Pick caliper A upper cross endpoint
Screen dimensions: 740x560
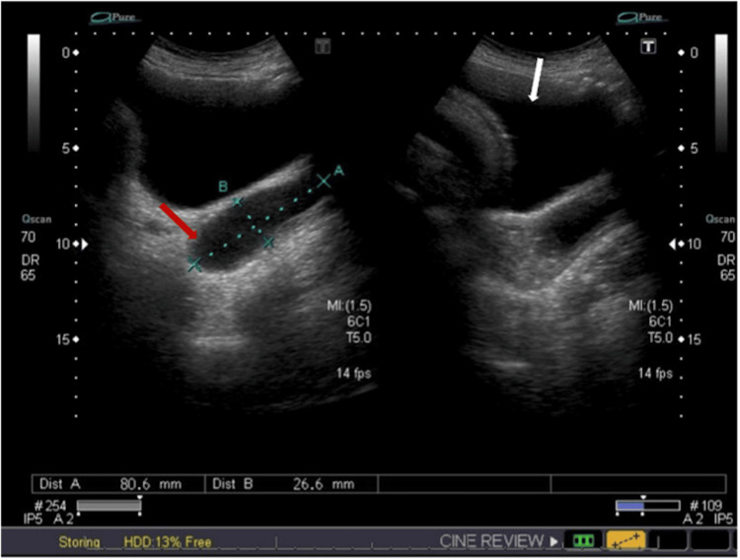coord(324,180)
